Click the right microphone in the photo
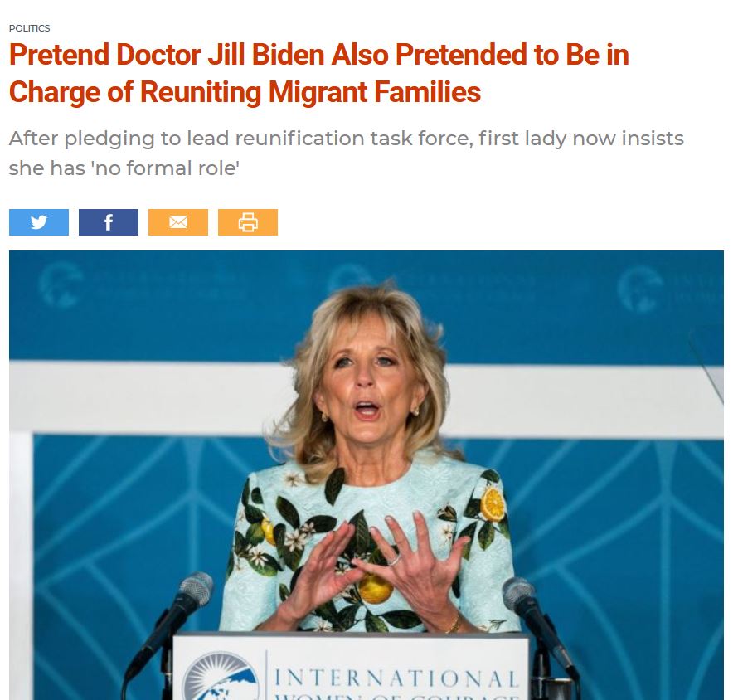Viewport: 738px width, 700px height. [537, 621]
